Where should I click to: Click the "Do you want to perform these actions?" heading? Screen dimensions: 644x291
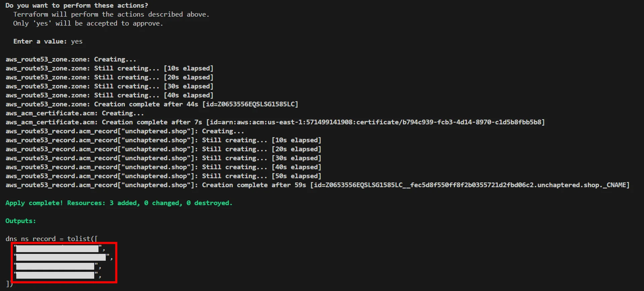pyautogui.click(x=76, y=5)
